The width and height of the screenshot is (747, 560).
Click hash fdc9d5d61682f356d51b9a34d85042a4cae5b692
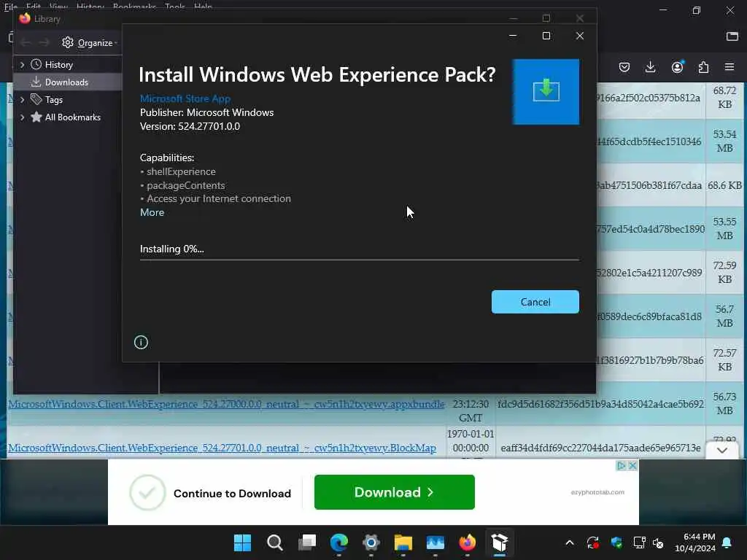(600, 404)
